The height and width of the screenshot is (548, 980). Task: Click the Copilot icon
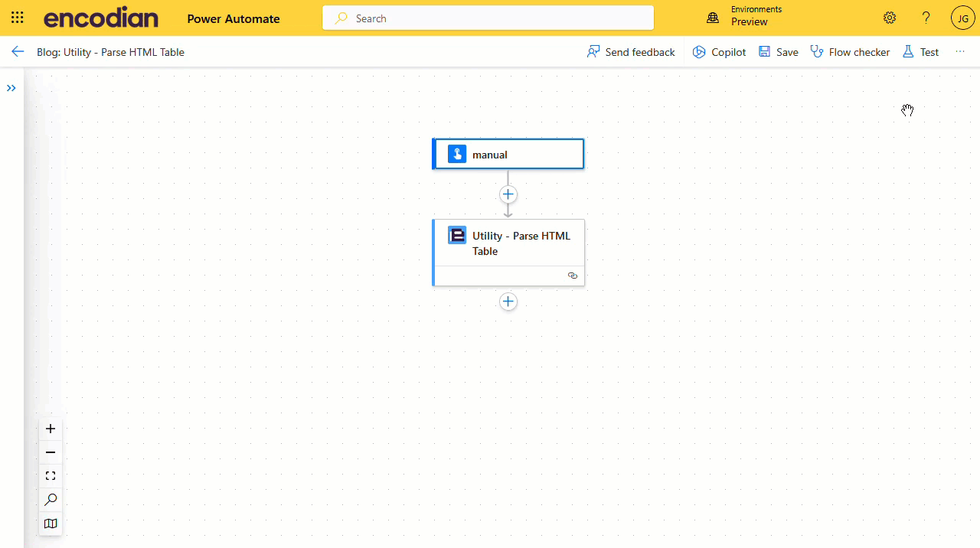click(x=699, y=52)
